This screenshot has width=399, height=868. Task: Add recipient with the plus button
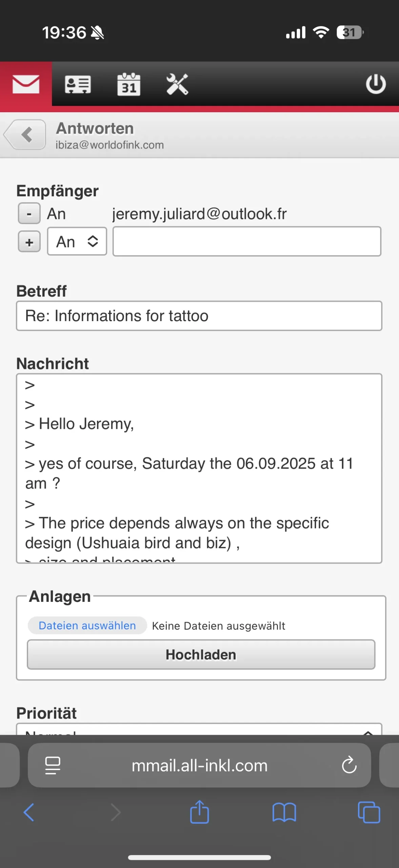(x=29, y=242)
